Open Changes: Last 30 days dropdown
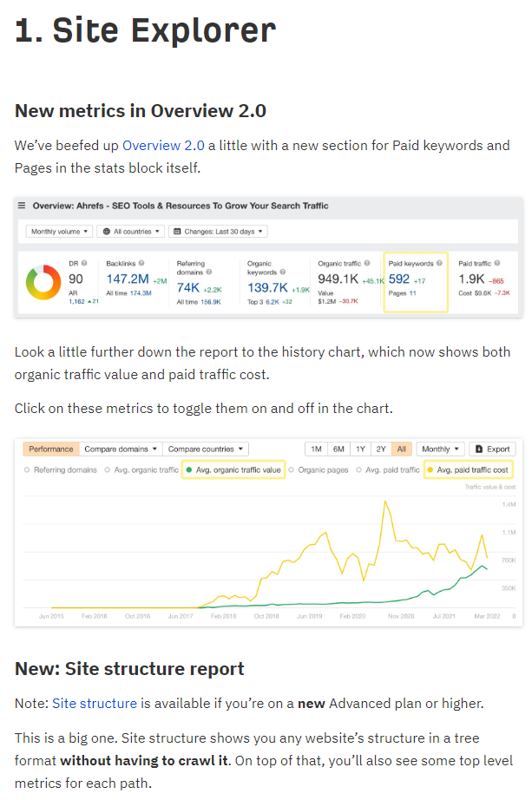The height and width of the screenshot is (800, 532). pyautogui.click(x=218, y=232)
